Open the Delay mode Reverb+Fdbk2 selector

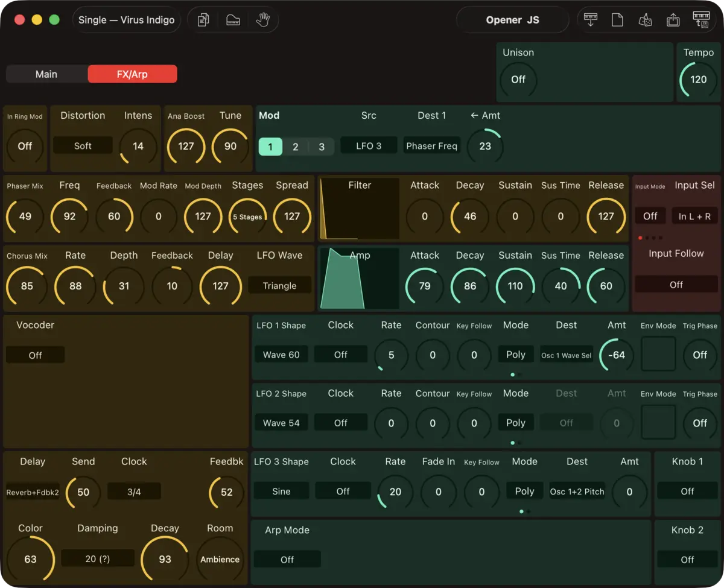tap(33, 492)
